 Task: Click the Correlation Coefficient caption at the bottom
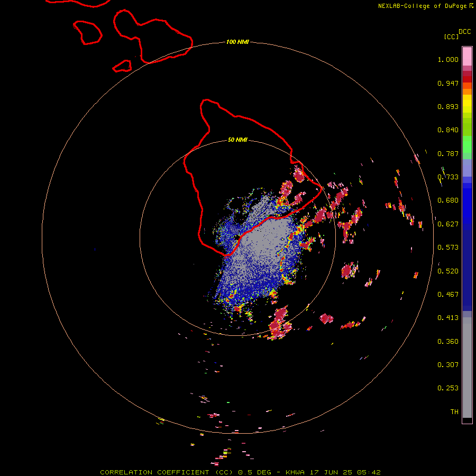(240, 472)
